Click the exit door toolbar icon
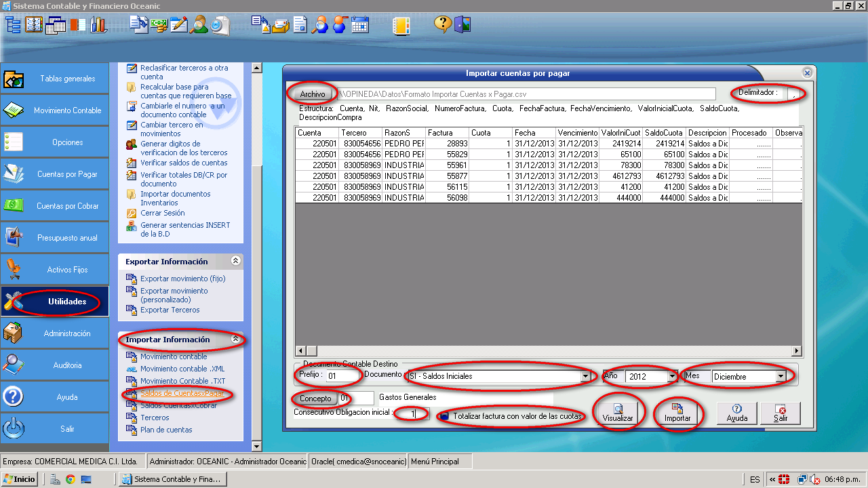Screen dimensions: 868x488 (462, 25)
